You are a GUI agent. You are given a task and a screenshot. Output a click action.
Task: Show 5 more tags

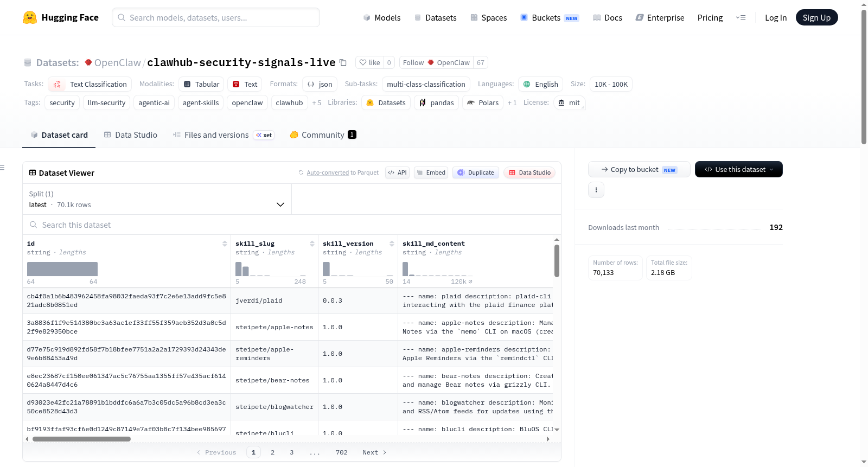pos(317,103)
